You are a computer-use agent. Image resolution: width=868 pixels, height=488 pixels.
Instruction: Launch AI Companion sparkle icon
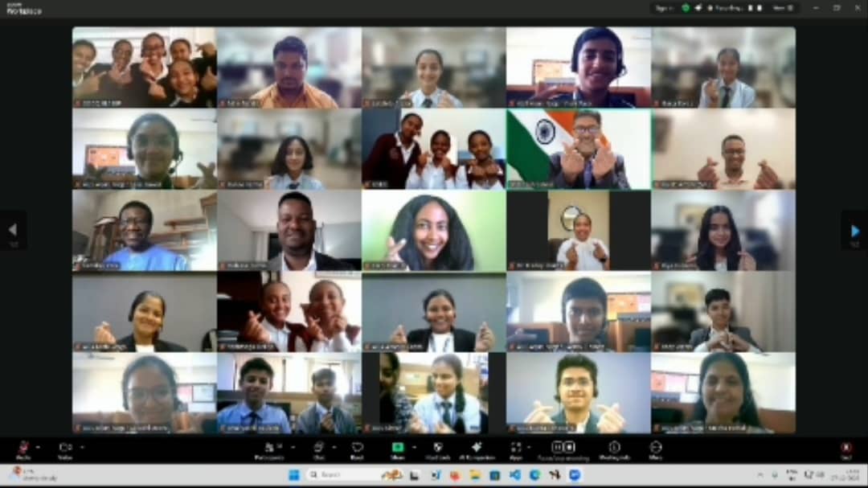coord(476,448)
